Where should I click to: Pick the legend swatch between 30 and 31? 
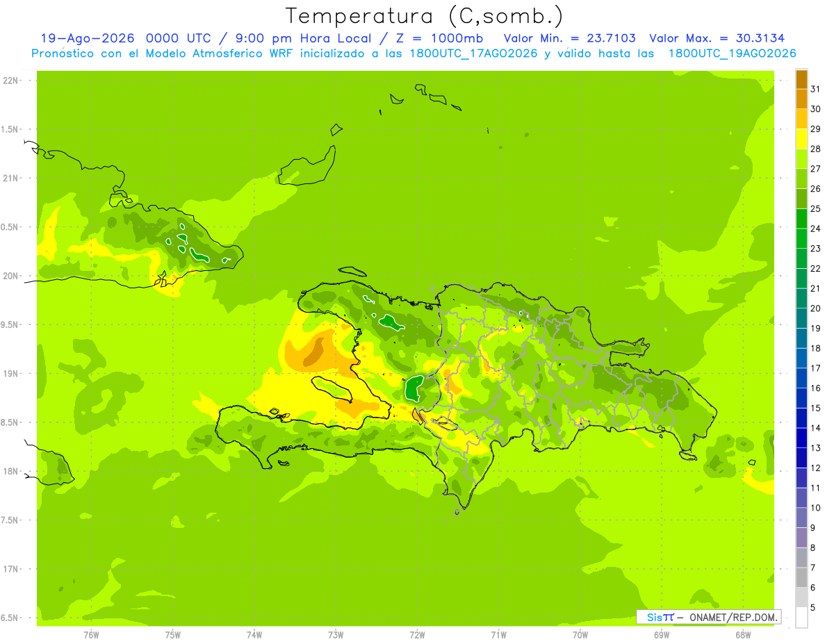point(801,99)
